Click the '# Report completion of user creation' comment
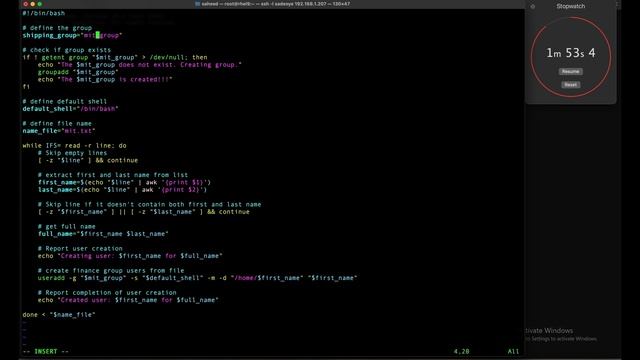The height and width of the screenshot is (360, 640). (107, 292)
